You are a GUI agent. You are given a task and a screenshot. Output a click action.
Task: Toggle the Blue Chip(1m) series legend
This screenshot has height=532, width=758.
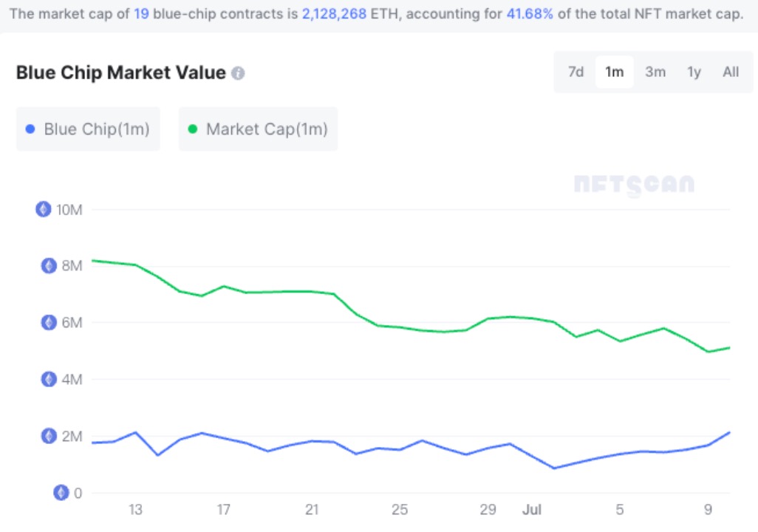click(x=88, y=129)
